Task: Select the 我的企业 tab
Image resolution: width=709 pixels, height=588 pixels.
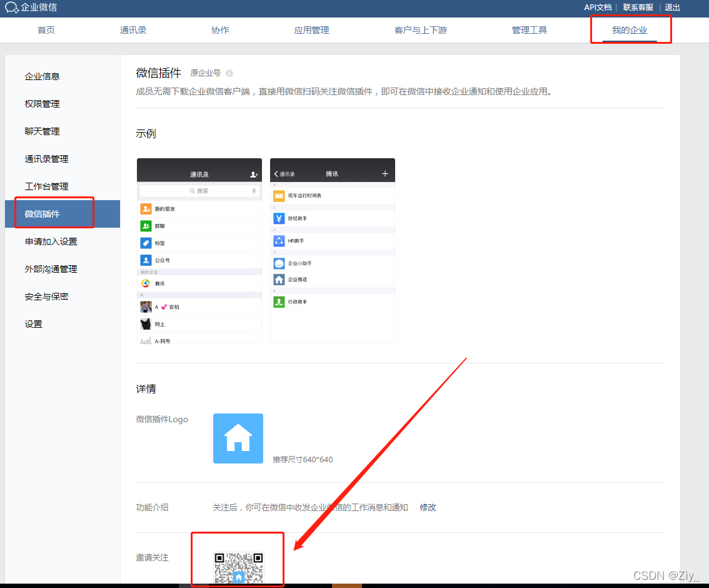Action: pyautogui.click(x=630, y=30)
